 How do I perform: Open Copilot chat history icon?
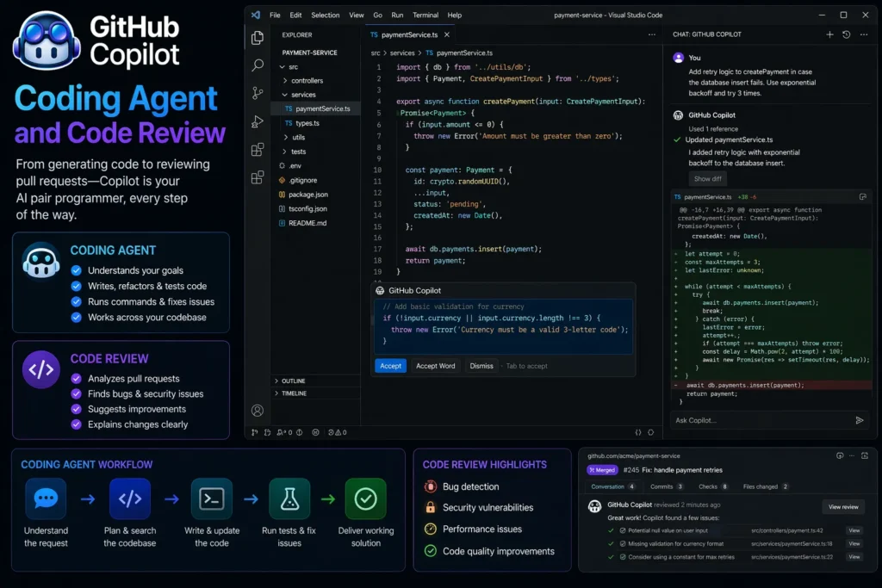click(846, 34)
